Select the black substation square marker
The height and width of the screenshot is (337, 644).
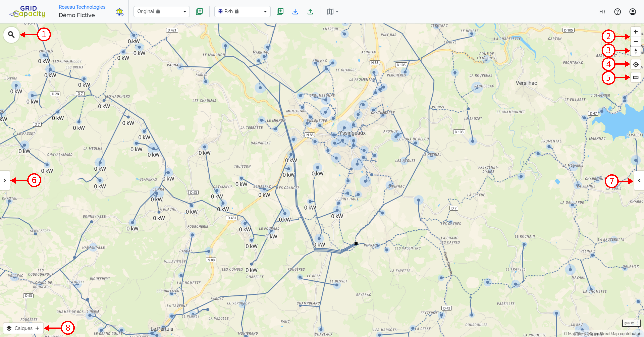(x=356, y=243)
